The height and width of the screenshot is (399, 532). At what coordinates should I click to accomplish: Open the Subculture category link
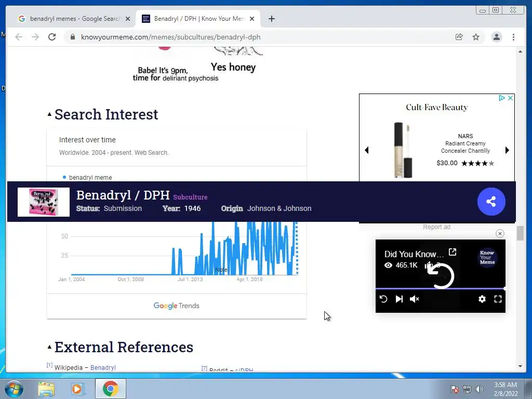point(190,197)
